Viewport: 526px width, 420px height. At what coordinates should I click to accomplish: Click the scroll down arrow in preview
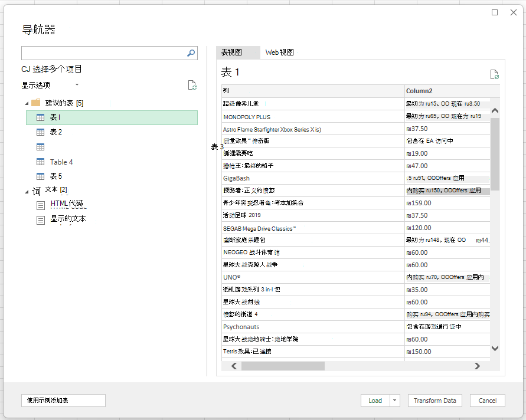coord(495,348)
